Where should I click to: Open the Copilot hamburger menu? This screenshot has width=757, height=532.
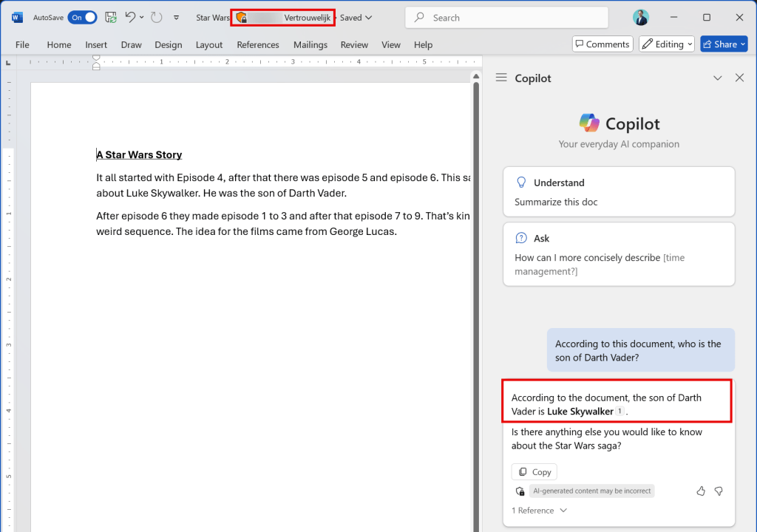[501, 78]
